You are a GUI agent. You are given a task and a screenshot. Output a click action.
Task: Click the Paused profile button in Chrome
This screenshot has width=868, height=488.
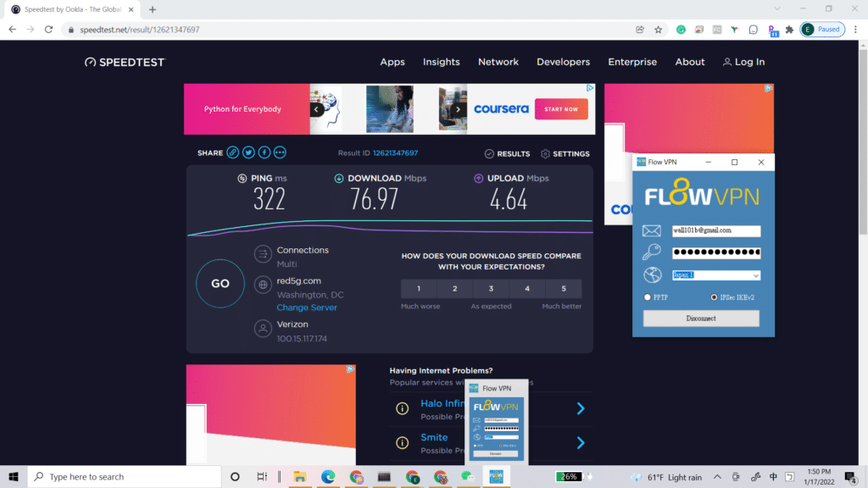[822, 30]
